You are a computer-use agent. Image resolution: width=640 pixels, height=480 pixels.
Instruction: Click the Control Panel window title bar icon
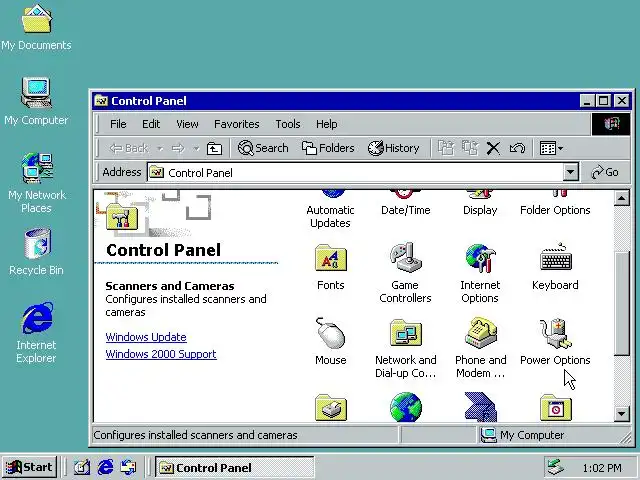tap(101, 101)
